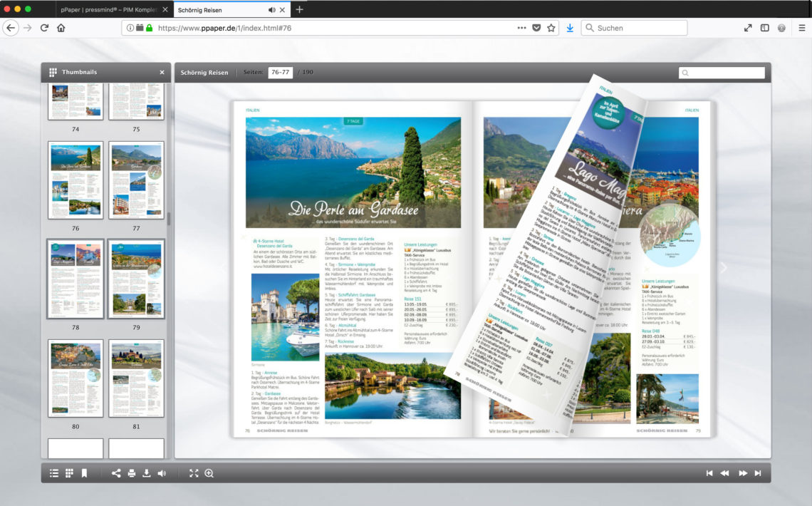Click the bookmark icon in bottom toolbar
Screen dimensions: 812x506
(x=84, y=473)
